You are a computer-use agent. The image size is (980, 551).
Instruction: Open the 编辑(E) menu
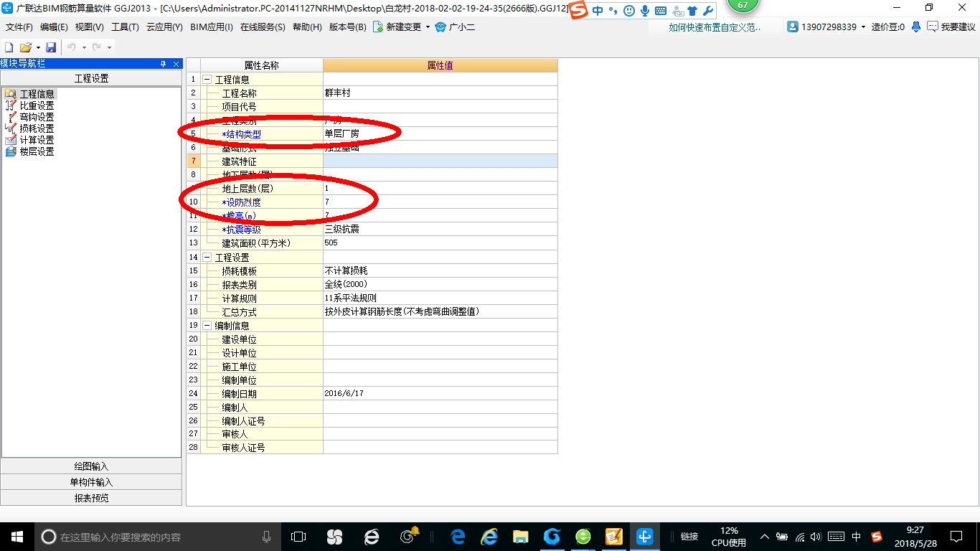(x=54, y=27)
